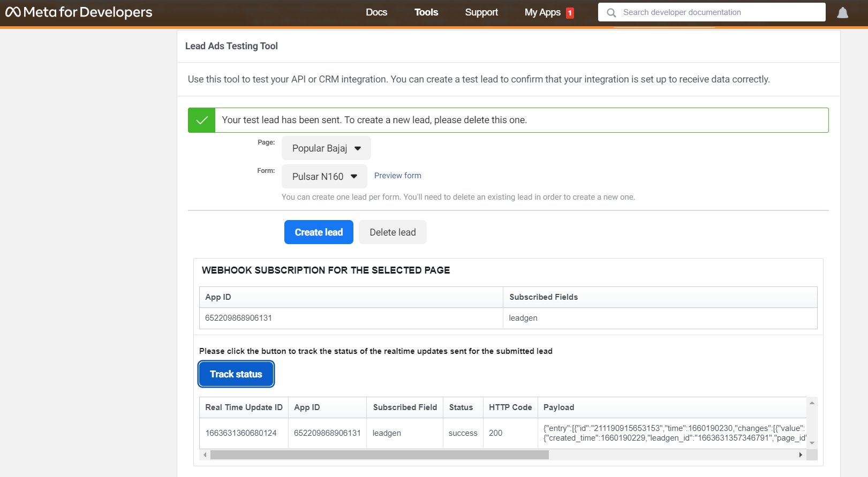Screen dimensions: 868x477
Task: Expand the Popular Bajaj page dropdown
Action: pos(326,148)
